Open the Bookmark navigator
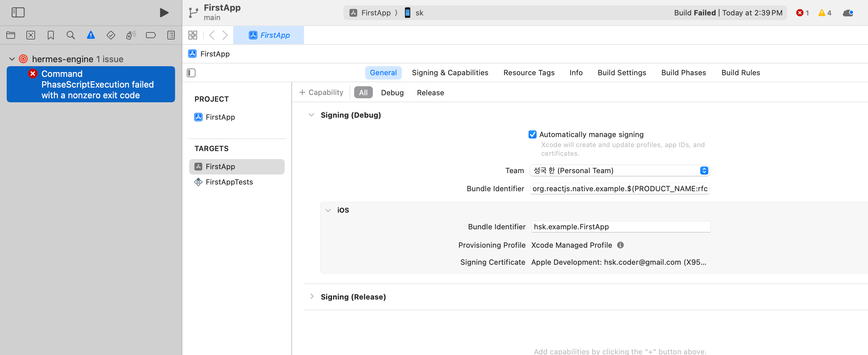868x355 pixels. pyautogui.click(x=50, y=35)
